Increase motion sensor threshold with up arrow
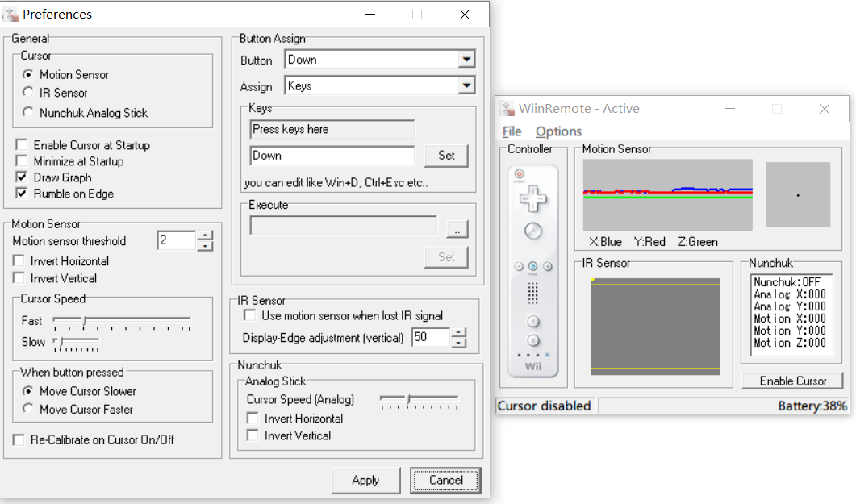 [205, 235]
